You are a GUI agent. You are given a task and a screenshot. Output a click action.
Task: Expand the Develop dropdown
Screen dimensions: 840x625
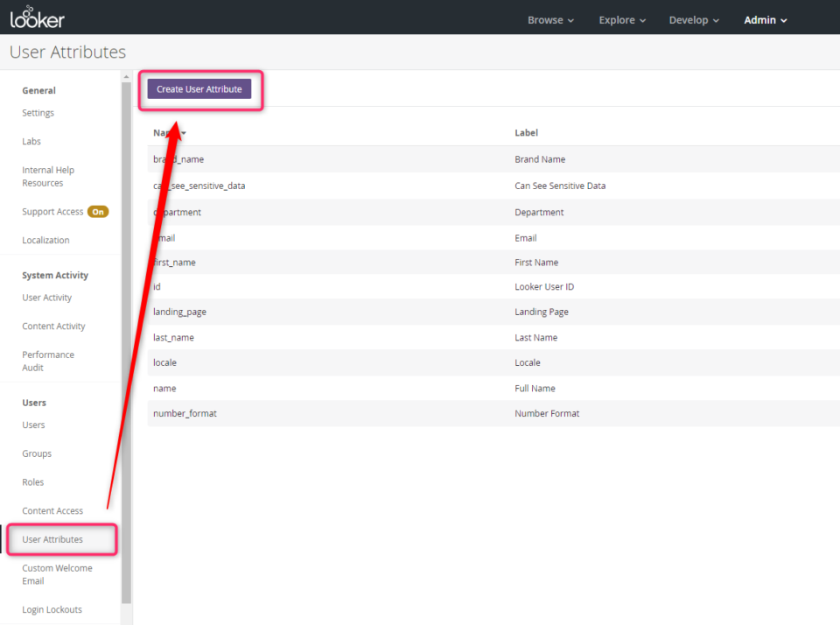pos(692,18)
